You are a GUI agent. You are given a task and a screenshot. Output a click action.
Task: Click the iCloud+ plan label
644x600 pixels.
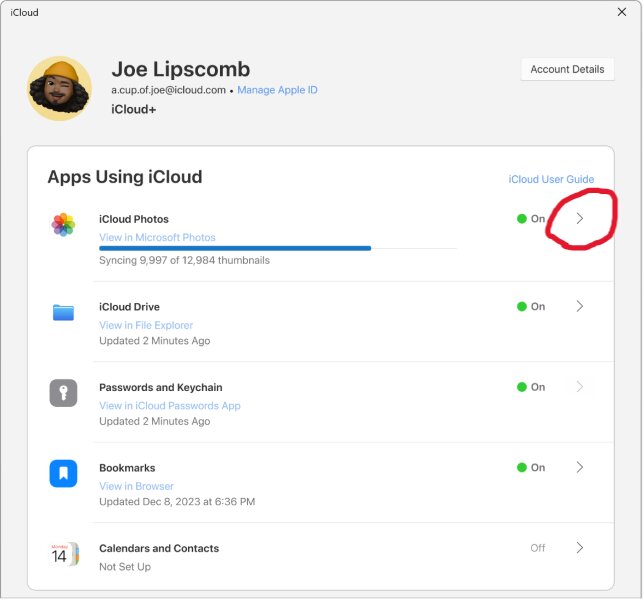(133, 110)
